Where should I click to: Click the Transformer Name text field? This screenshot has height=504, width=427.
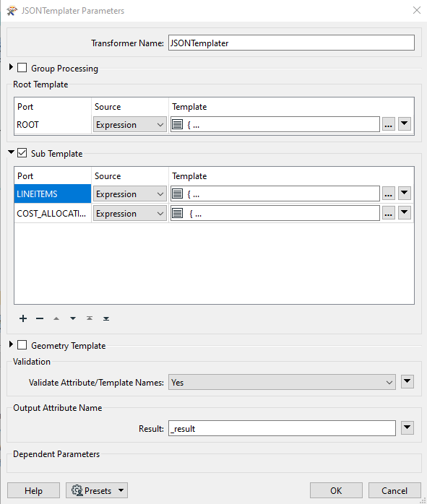[x=291, y=43]
